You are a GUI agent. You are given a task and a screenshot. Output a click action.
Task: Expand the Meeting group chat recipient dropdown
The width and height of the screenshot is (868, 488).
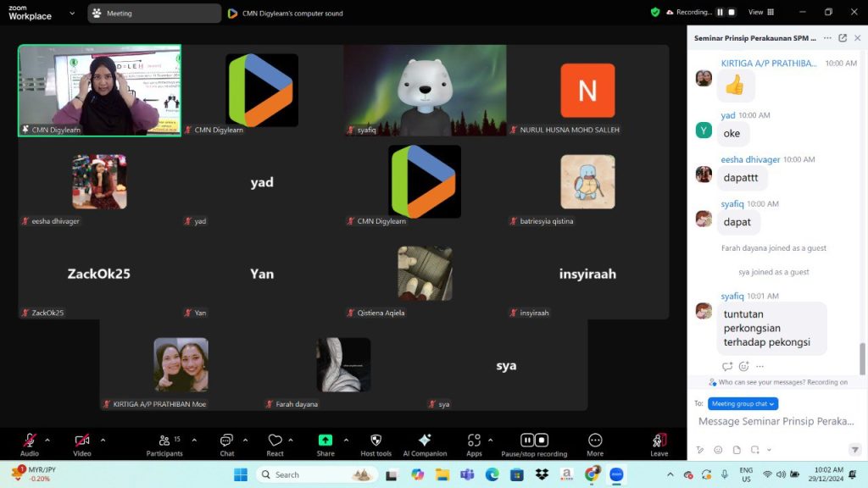(743, 404)
